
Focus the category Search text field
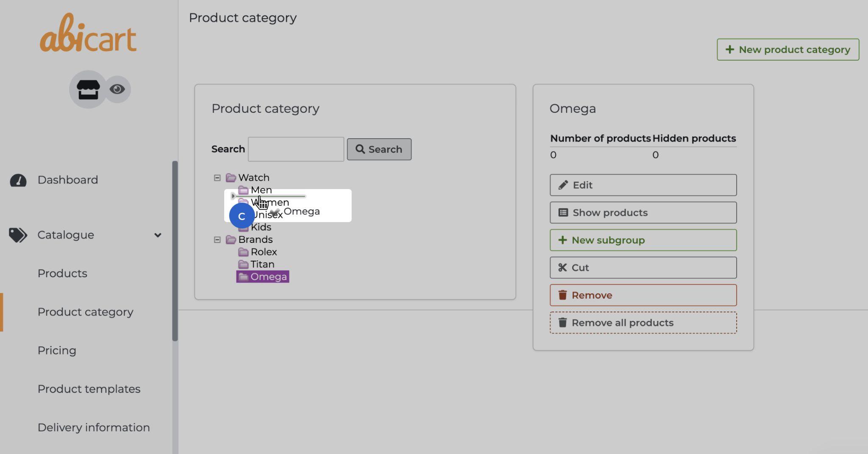pyautogui.click(x=296, y=149)
